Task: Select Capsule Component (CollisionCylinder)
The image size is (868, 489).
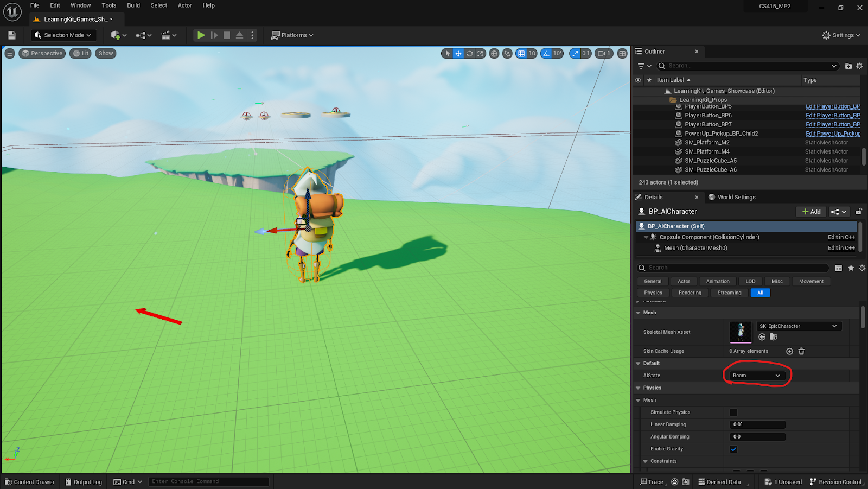Action: [709, 237]
